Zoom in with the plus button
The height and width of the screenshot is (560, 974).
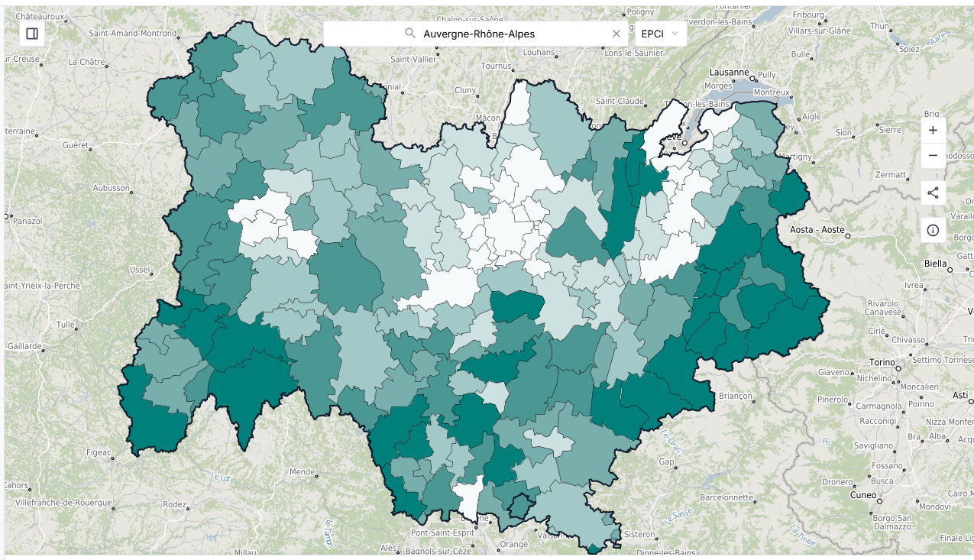(x=933, y=131)
